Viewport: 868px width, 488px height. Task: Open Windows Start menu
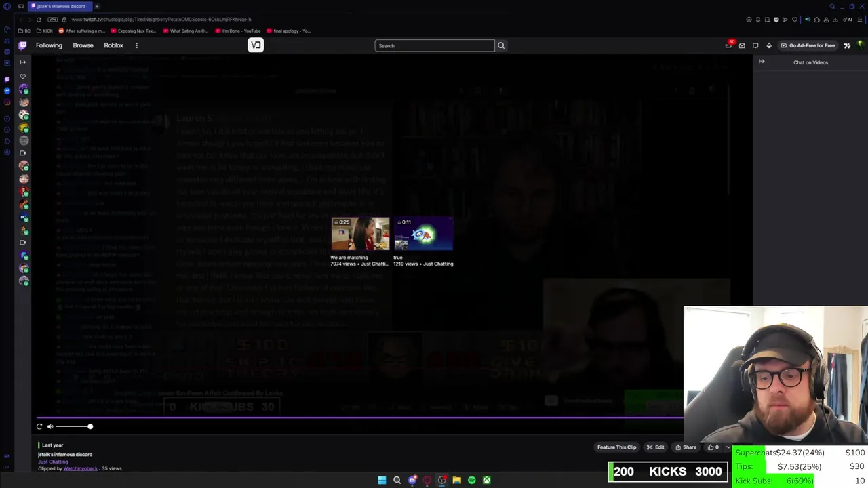[x=382, y=480]
